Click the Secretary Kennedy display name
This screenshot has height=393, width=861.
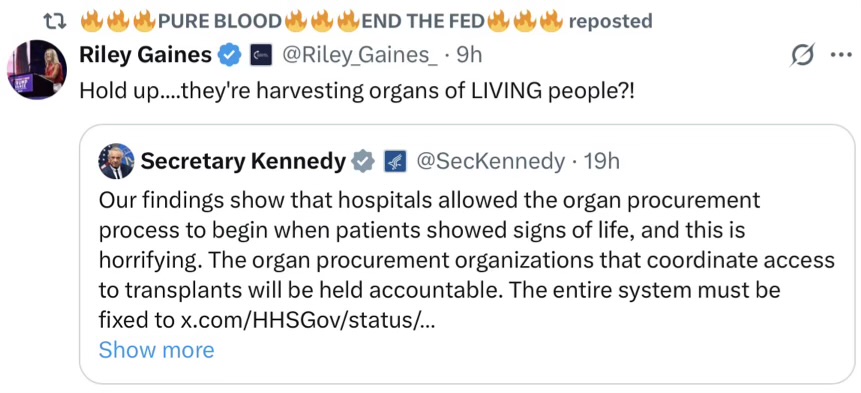[x=244, y=162]
